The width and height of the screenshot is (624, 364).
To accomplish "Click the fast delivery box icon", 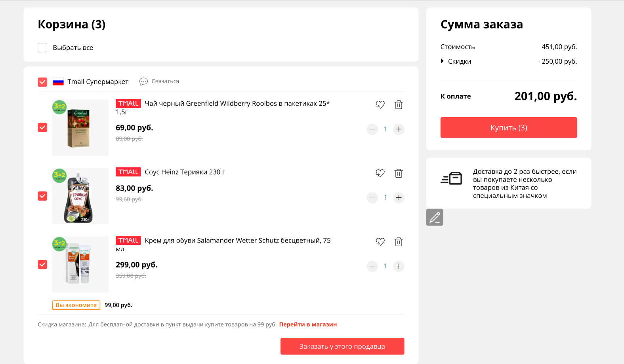I will point(451,178).
